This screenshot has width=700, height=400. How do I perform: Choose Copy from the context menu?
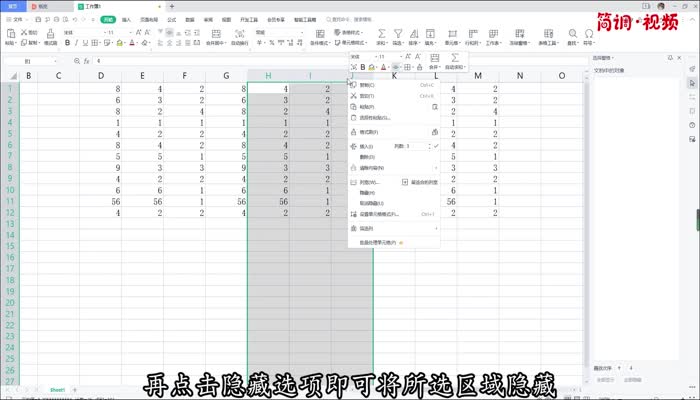pyautogui.click(x=366, y=85)
